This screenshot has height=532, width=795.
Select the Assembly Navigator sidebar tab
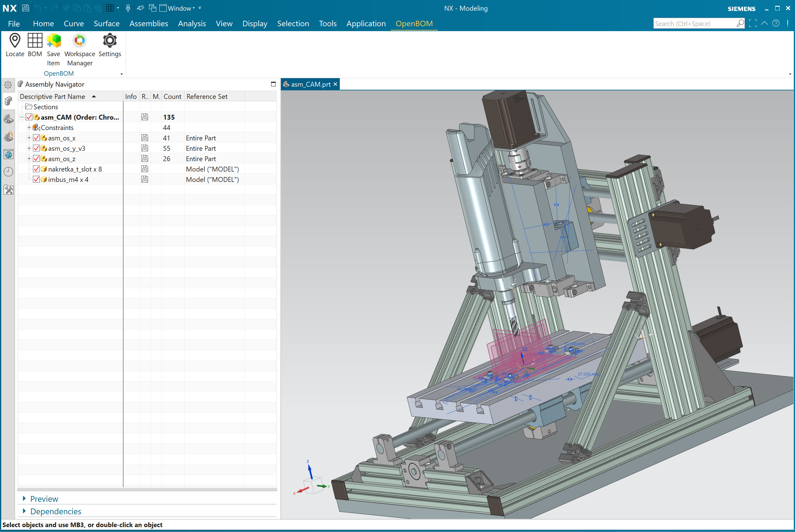8,101
